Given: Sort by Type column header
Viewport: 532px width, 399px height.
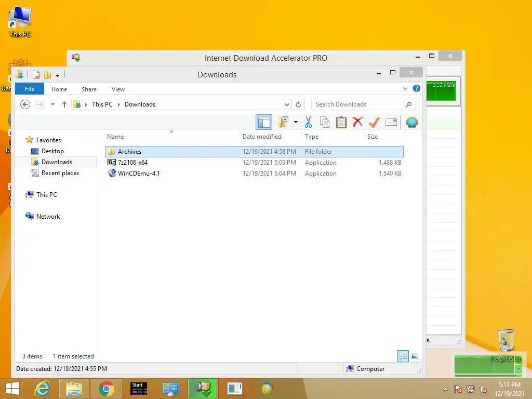Looking at the screenshot, I should pyautogui.click(x=312, y=137).
